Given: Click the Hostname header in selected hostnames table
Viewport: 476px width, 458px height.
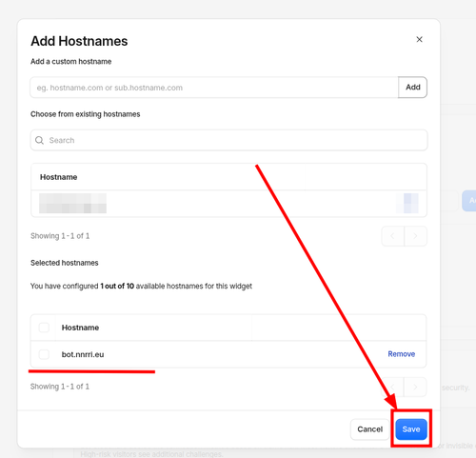Looking at the screenshot, I should pos(80,328).
